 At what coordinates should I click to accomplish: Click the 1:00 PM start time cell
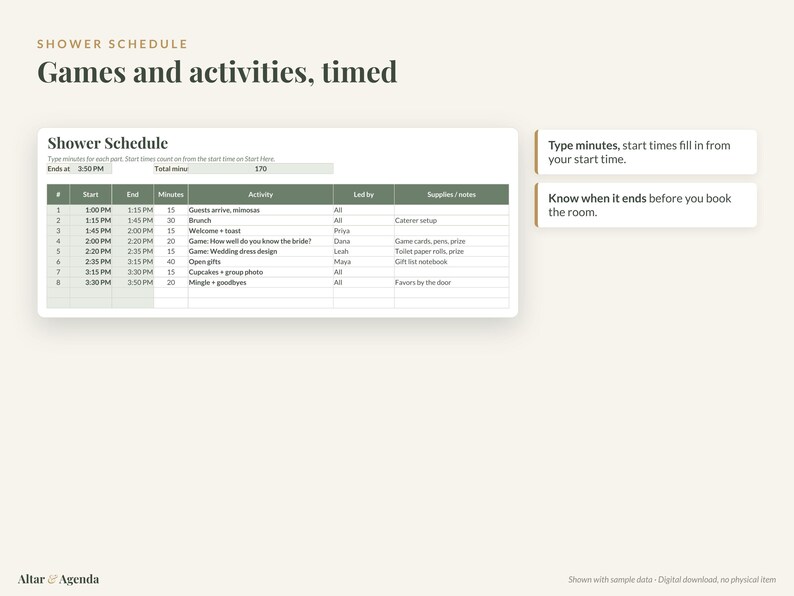click(91, 210)
